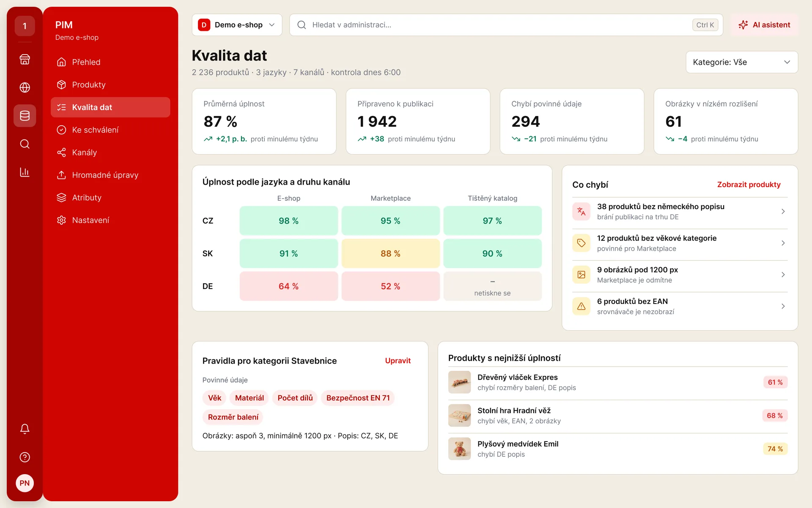Click the Zobrazit produkty link
The height and width of the screenshot is (508, 812).
pos(749,185)
